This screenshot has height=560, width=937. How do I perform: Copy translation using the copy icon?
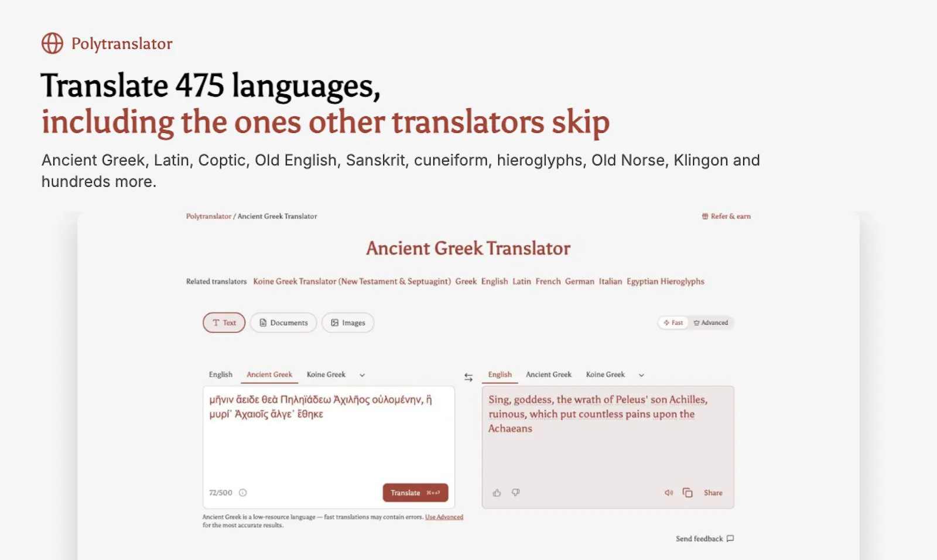coord(688,493)
